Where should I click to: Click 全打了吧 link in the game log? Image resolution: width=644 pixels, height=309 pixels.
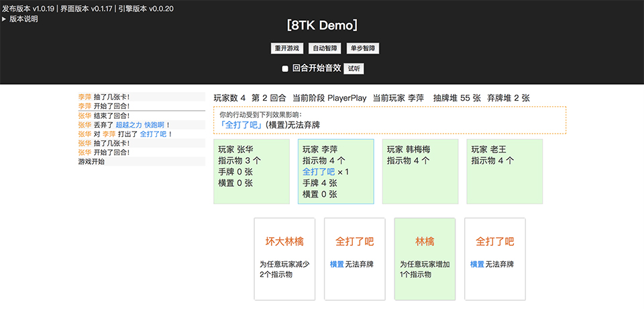(x=153, y=134)
